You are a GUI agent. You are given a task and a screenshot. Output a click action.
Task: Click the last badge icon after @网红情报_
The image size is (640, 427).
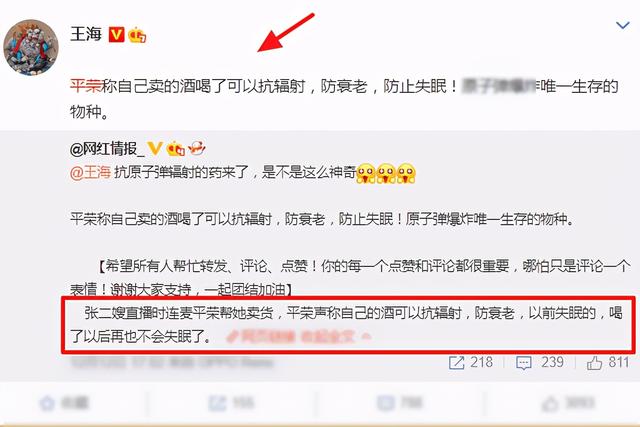pos(196,148)
